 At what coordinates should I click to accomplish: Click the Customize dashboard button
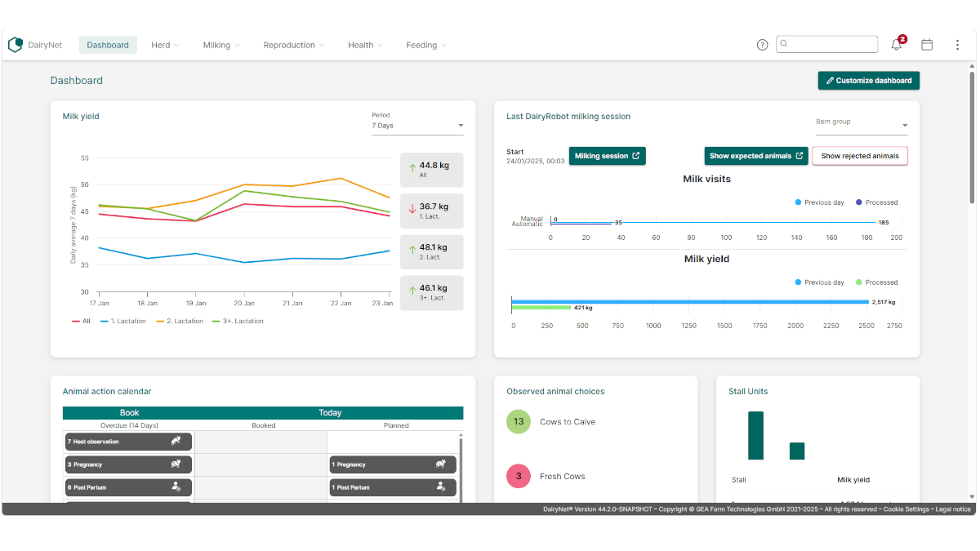click(869, 81)
